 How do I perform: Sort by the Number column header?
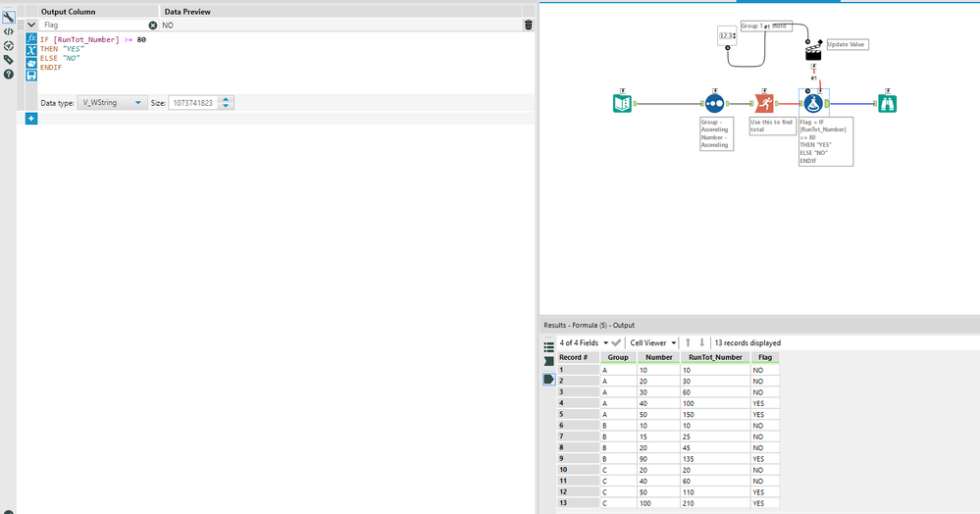659,357
